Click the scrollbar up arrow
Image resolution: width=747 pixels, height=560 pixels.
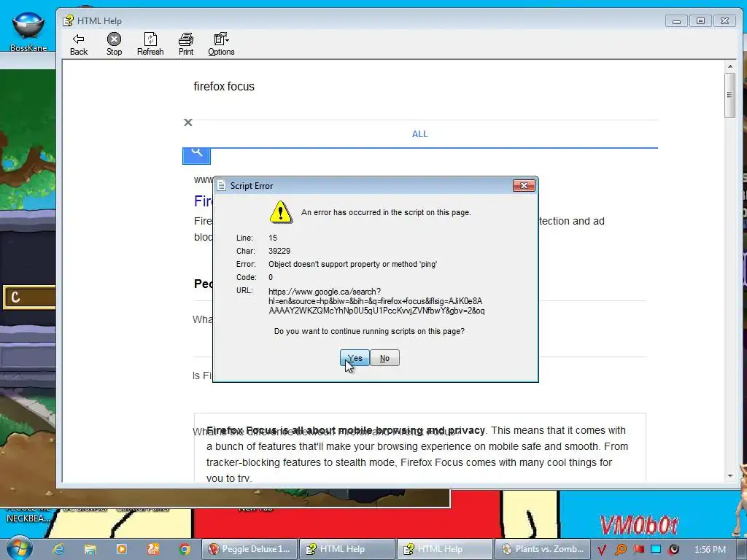(x=729, y=66)
